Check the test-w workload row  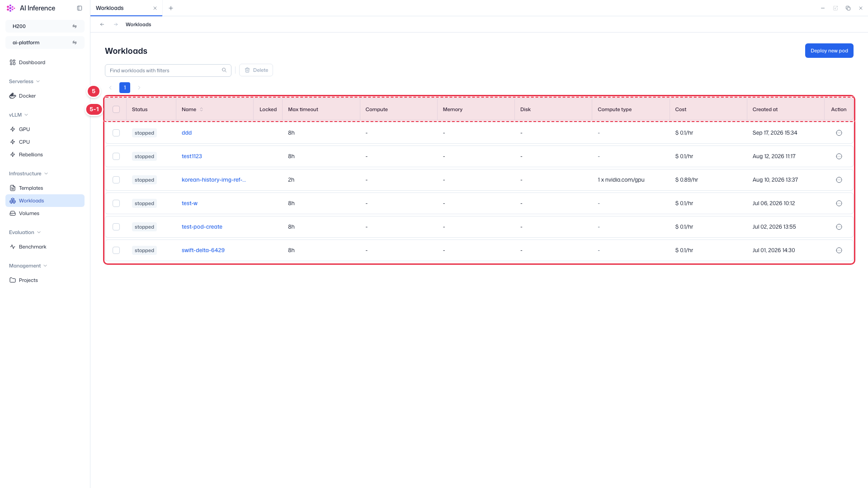coord(116,203)
